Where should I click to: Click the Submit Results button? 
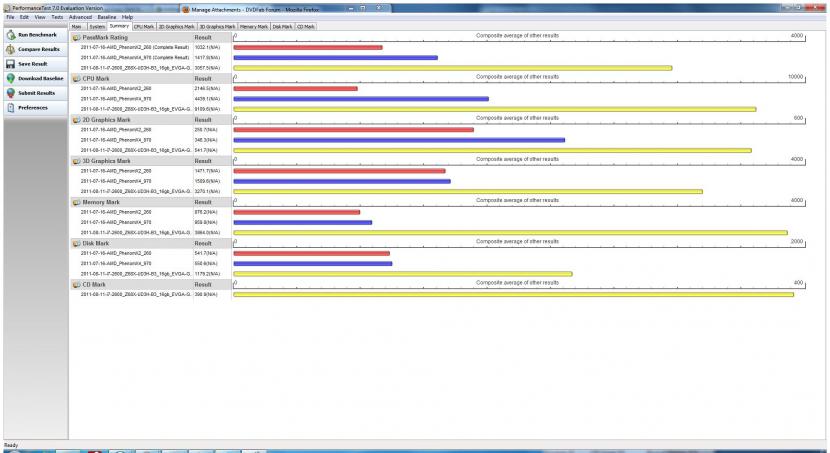[x=36, y=93]
